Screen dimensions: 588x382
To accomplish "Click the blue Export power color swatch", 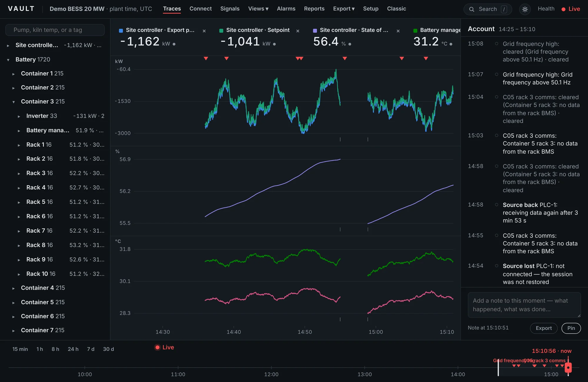I will coord(121,31).
